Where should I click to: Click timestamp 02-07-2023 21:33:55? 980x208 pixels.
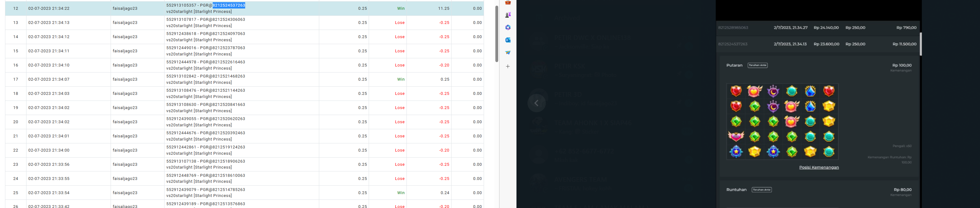[x=49, y=179]
